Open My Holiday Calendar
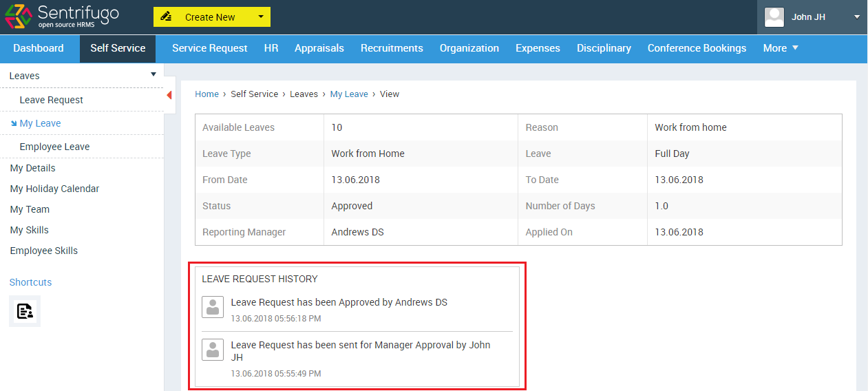This screenshot has width=868, height=391. click(x=54, y=189)
